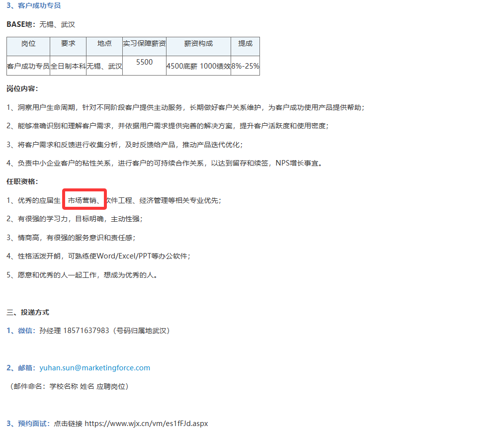Open the wjx.cn interview booking URL
The width and height of the screenshot is (504, 431).
pos(146,424)
